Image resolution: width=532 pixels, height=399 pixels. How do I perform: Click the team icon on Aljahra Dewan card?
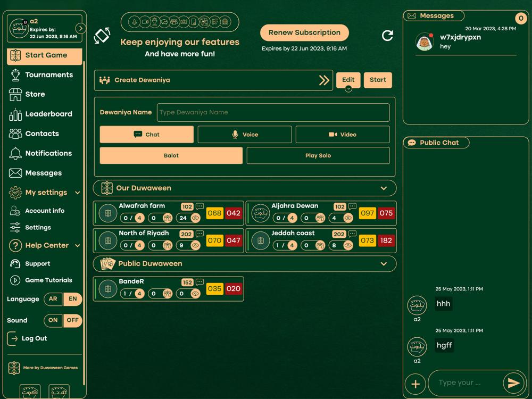[320, 218]
